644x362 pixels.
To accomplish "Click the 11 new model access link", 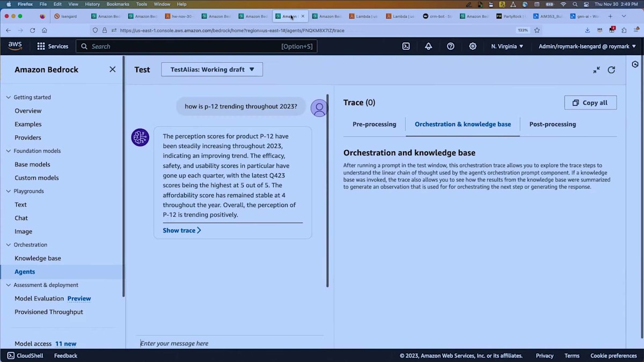I will click(x=65, y=344).
